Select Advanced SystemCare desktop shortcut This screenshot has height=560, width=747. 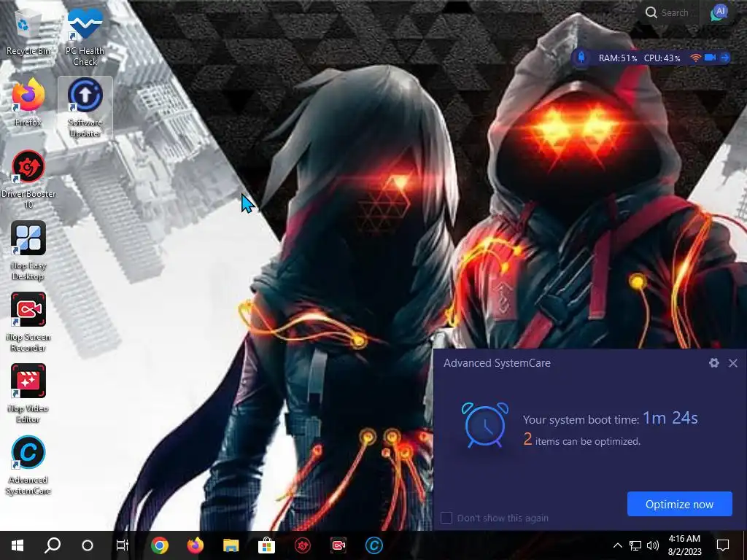28,464
